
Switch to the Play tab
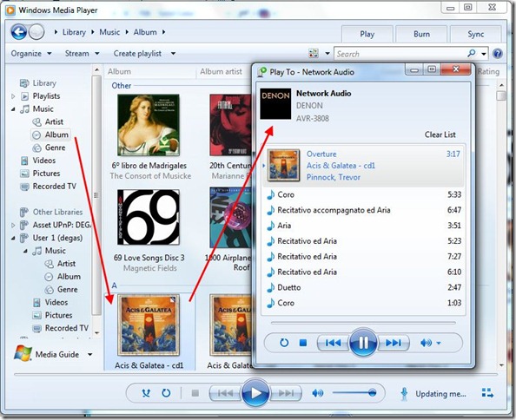point(367,34)
